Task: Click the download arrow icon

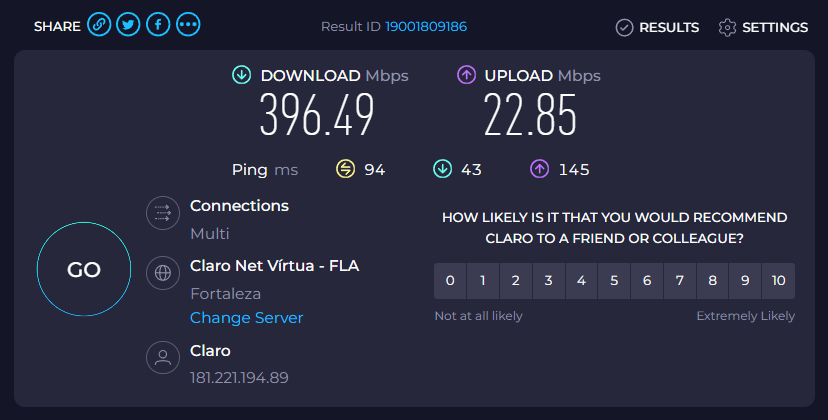Action: tap(241, 75)
